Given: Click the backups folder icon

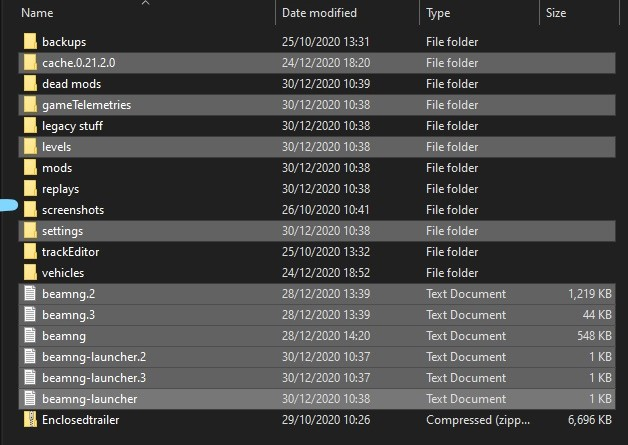Looking at the screenshot, I should tap(30, 42).
